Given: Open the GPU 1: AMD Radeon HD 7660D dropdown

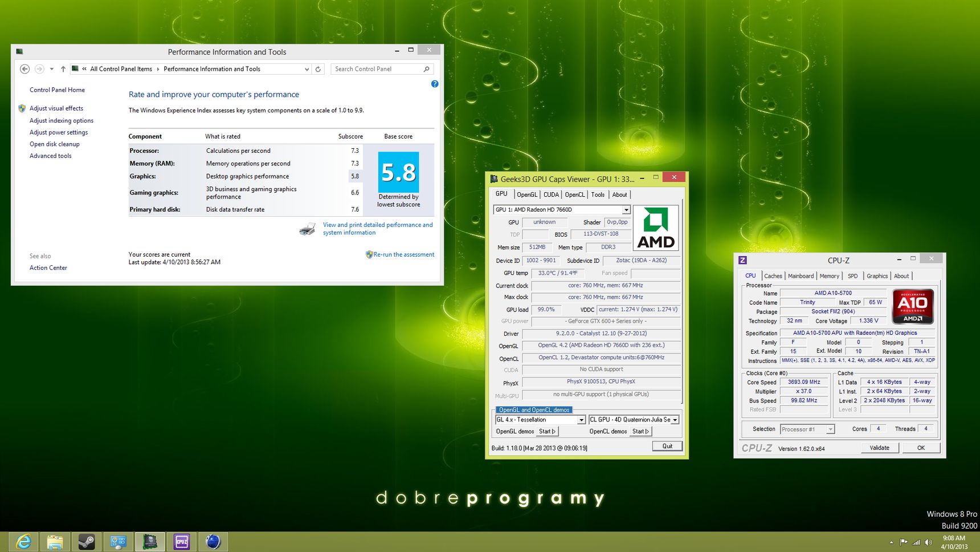Looking at the screenshot, I should 626,210.
